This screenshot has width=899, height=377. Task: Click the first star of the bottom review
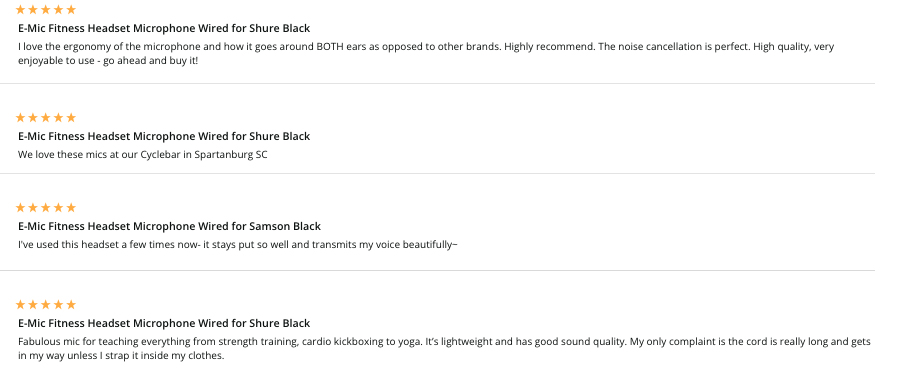[20, 304]
